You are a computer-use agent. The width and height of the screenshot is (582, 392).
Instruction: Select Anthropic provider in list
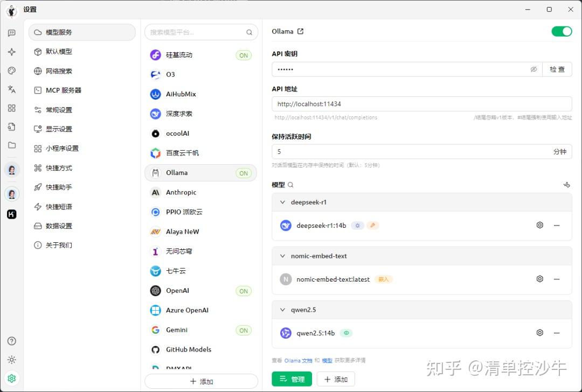tap(201, 192)
